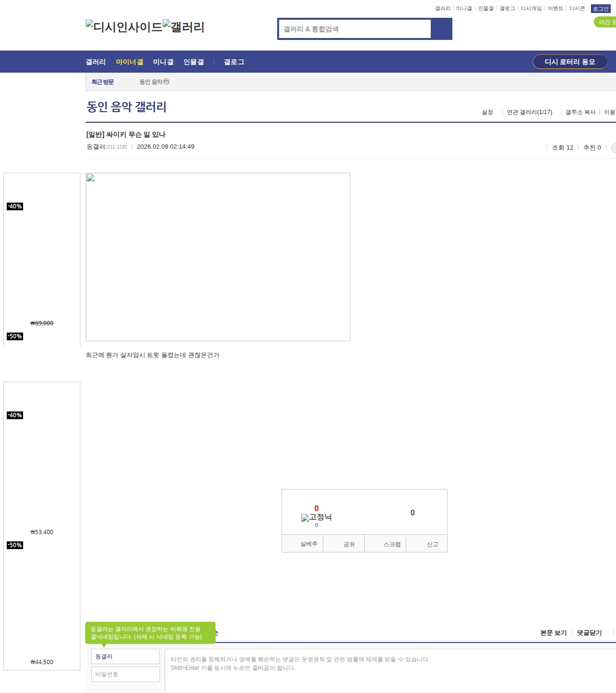Select 인물갤 in the blue navigation bar
Viewport: 616px width, 693px height.
(x=193, y=62)
